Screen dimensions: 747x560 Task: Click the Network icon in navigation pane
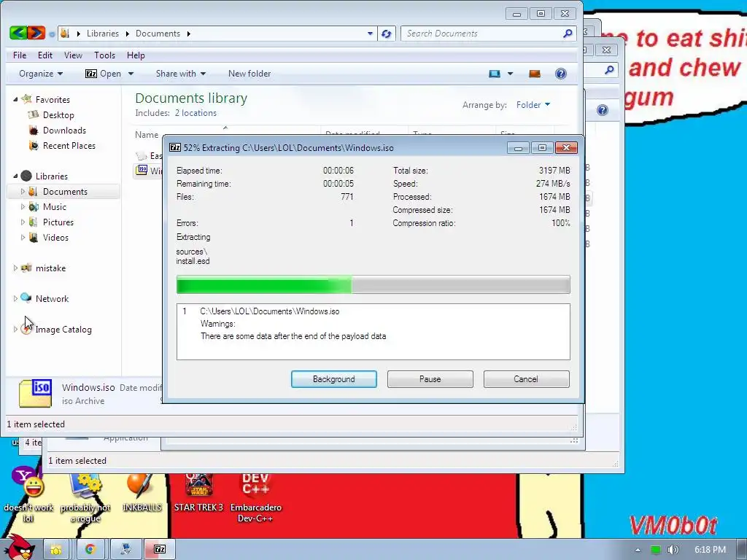(x=26, y=298)
